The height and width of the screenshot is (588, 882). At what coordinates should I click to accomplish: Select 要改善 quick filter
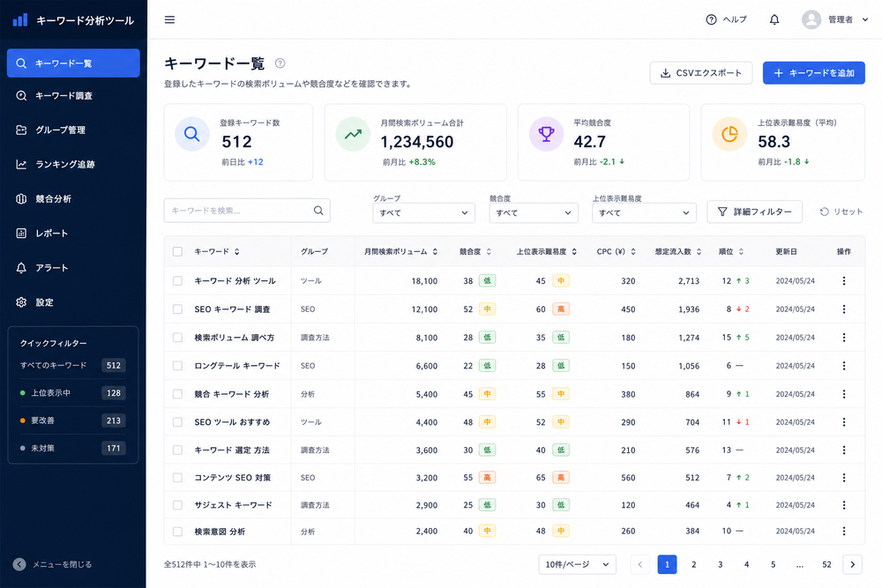coord(72,421)
